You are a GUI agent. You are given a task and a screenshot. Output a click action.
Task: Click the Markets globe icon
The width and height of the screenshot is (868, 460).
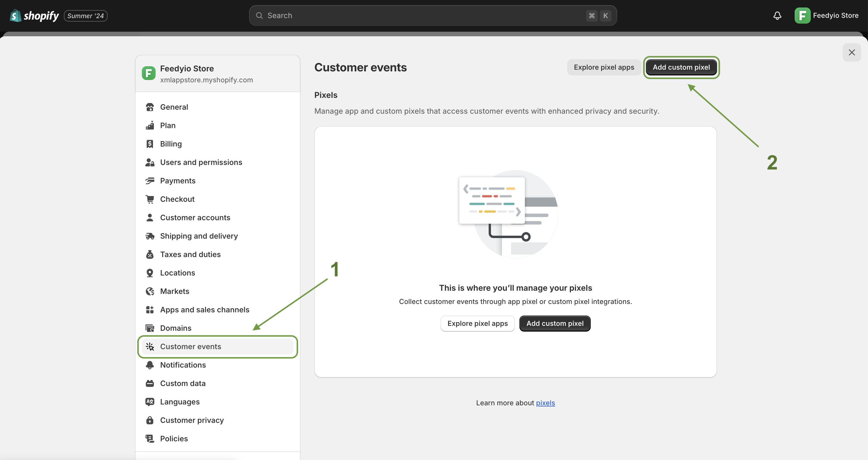(150, 291)
